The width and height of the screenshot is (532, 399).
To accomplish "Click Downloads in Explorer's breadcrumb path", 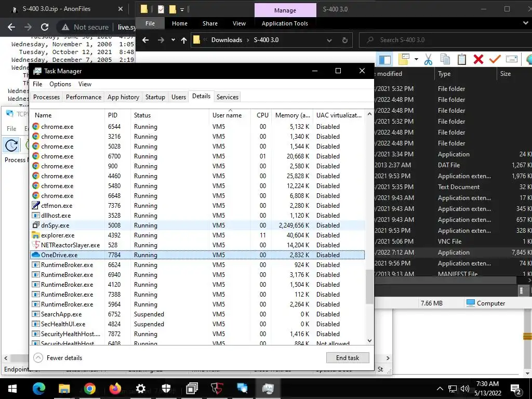I will (x=227, y=40).
